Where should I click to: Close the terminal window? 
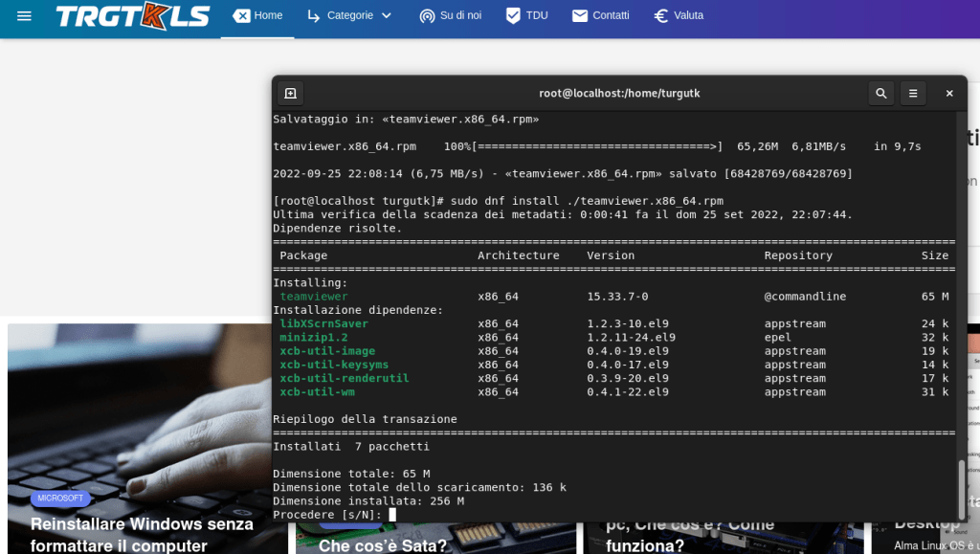949,93
